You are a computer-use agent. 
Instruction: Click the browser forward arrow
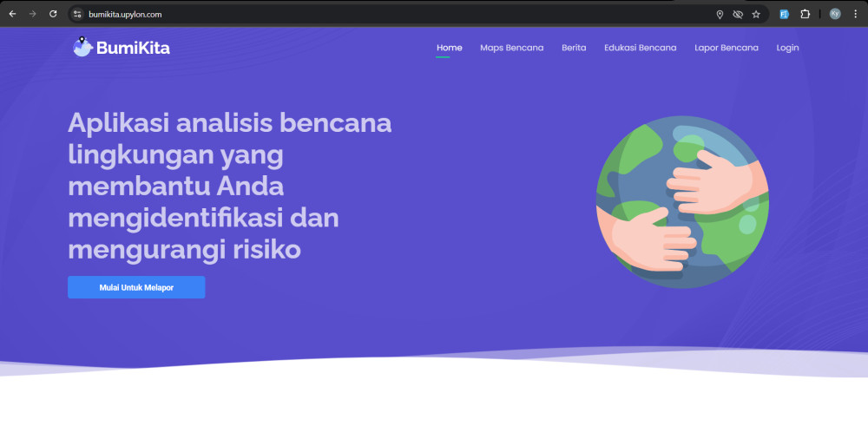point(32,14)
